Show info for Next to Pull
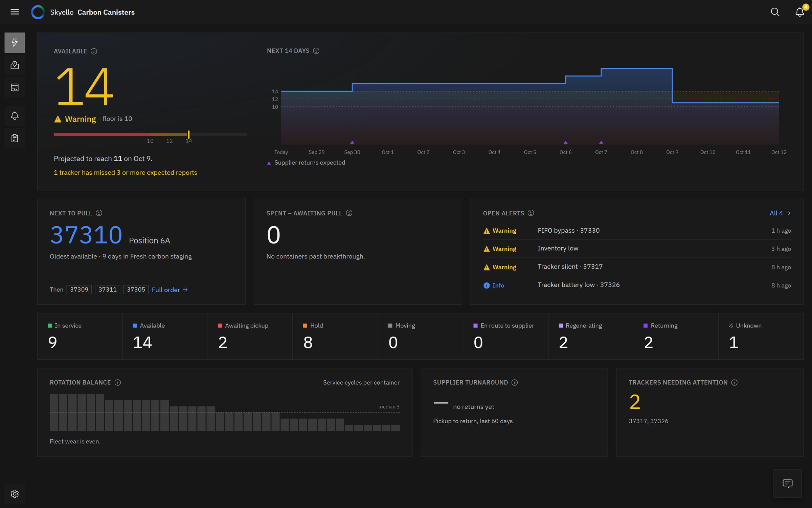Image resolution: width=812 pixels, height=508 pixels. [x=99, y=213]
